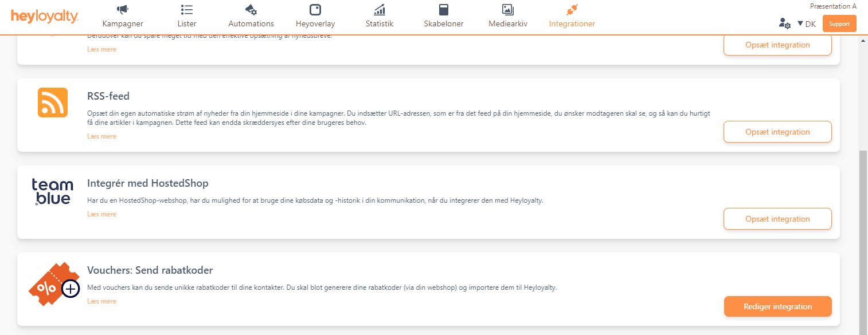Select the Lister list icon
Screen dimensions: 868x335
click(x=186, y=9)
